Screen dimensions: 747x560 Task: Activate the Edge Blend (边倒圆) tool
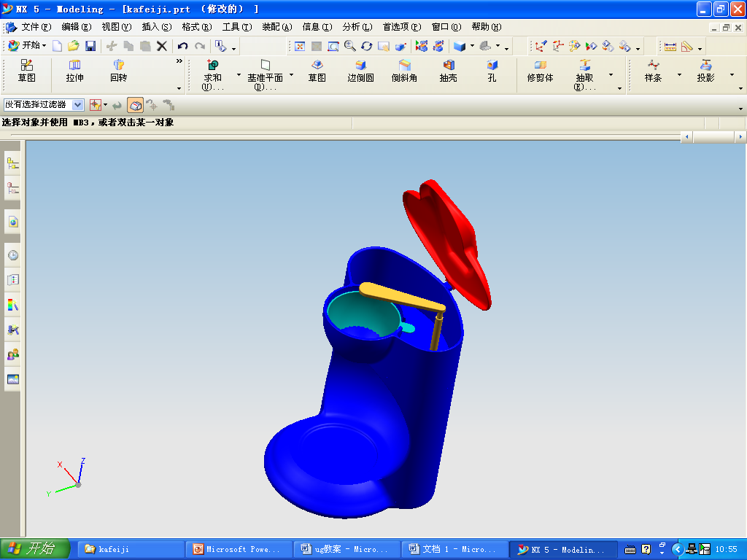click(360, 71)
